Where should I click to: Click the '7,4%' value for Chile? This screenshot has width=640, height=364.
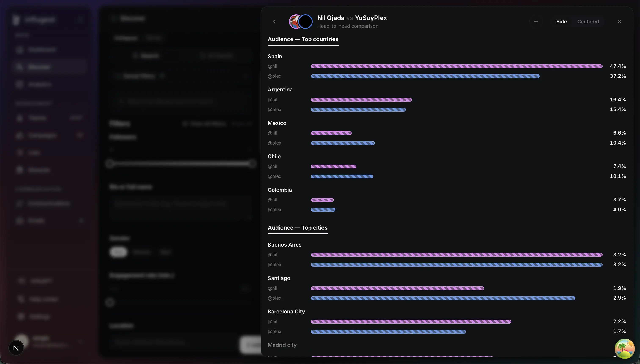tap(619, 167)
